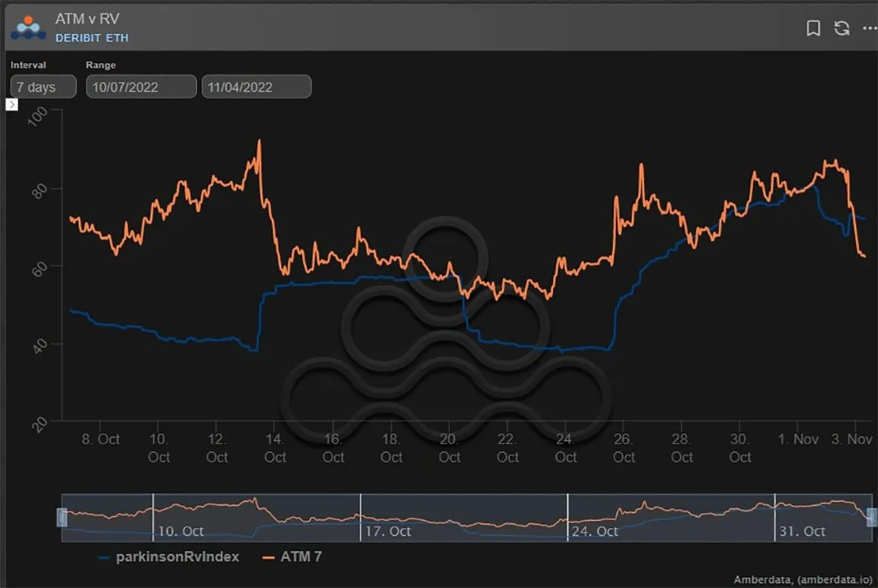Click the 8. Oct x-axis label
Viewport: 878px width, 588px height.
click(x=101, y=439)
